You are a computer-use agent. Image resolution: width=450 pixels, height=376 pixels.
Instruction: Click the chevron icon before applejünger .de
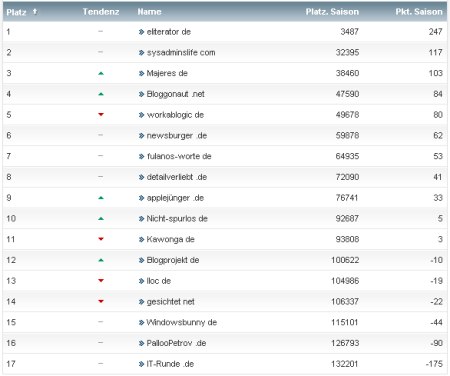coord(141,198)
